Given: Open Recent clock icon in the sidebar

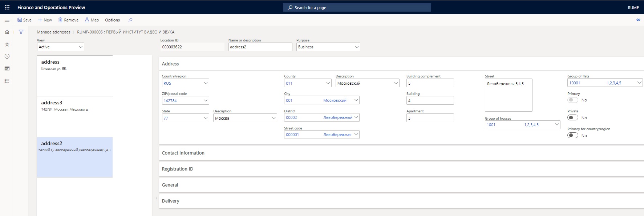Looking at the screenshot, I should tap(7, 56).
